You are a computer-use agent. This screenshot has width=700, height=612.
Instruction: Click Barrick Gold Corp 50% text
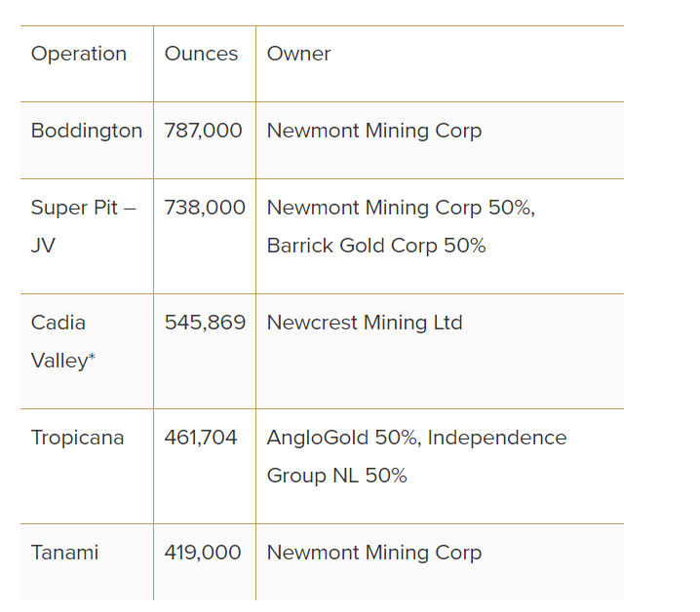376,246
